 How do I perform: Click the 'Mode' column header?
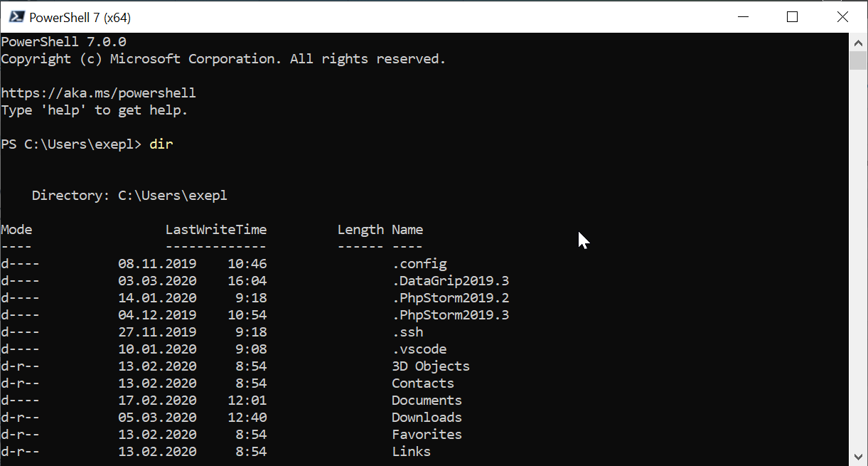(16, 230)
